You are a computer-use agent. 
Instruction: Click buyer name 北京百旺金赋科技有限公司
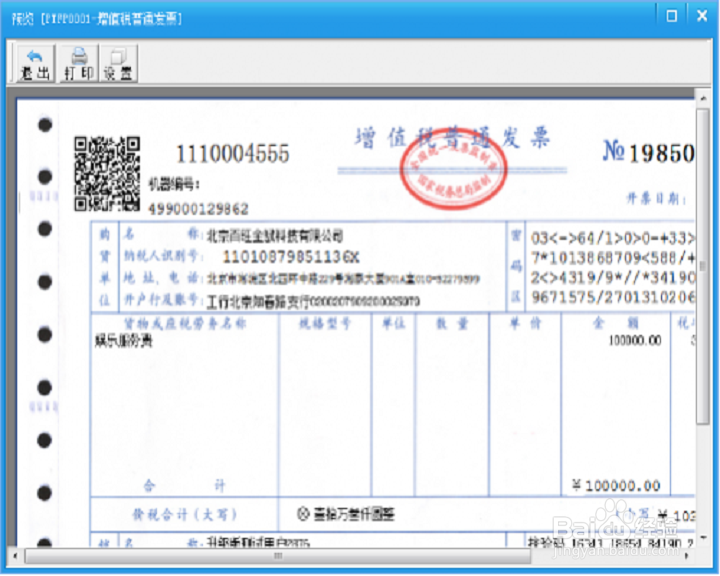pyautogui.click(x=275, y=236)
